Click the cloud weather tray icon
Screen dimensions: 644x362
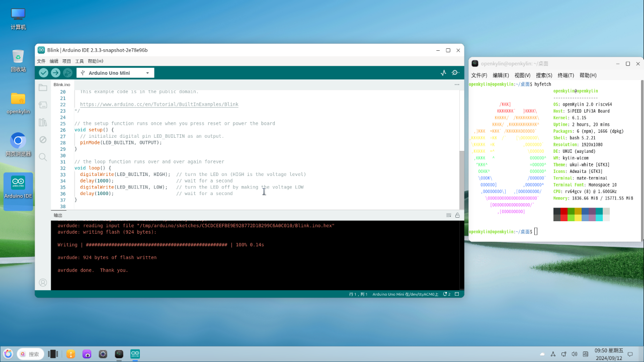point(542,354)
